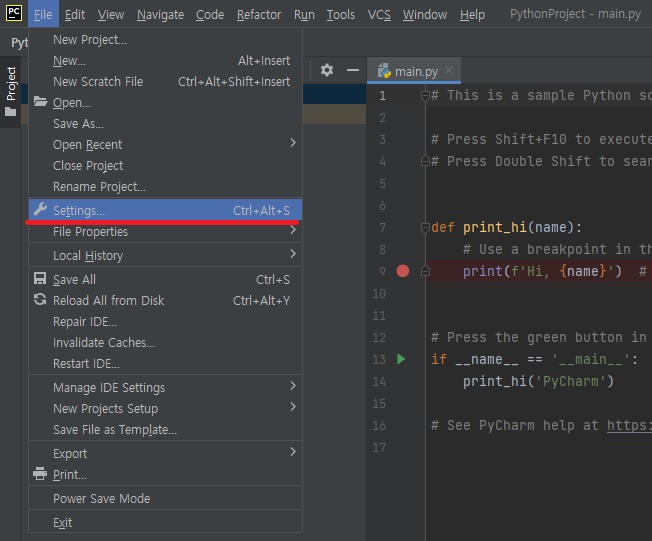Image resolution: width=652 pixels, height=541 pixels.
Task: Click the reload icon for Reload All from Disk
Action: click(x=40, y=299)
